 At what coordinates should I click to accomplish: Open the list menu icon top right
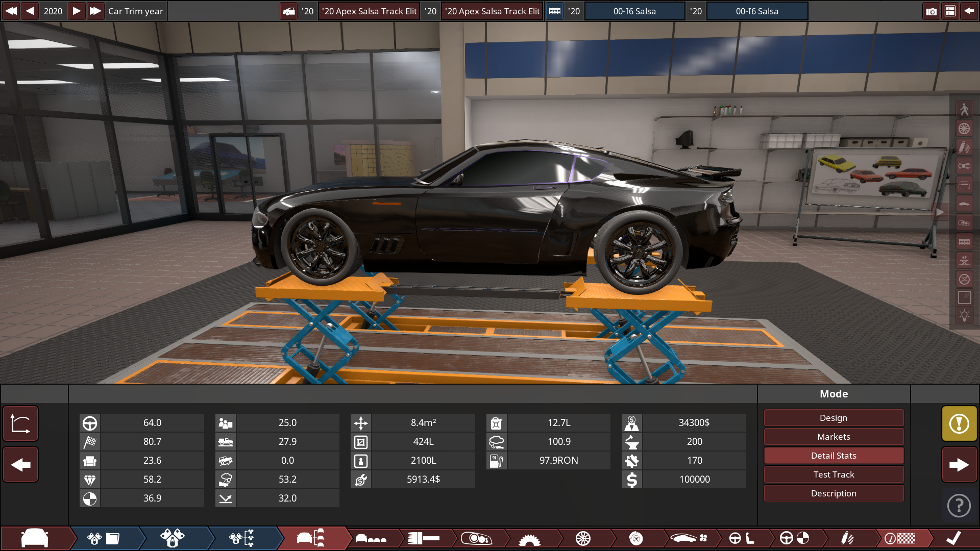[x=950, y=11]
